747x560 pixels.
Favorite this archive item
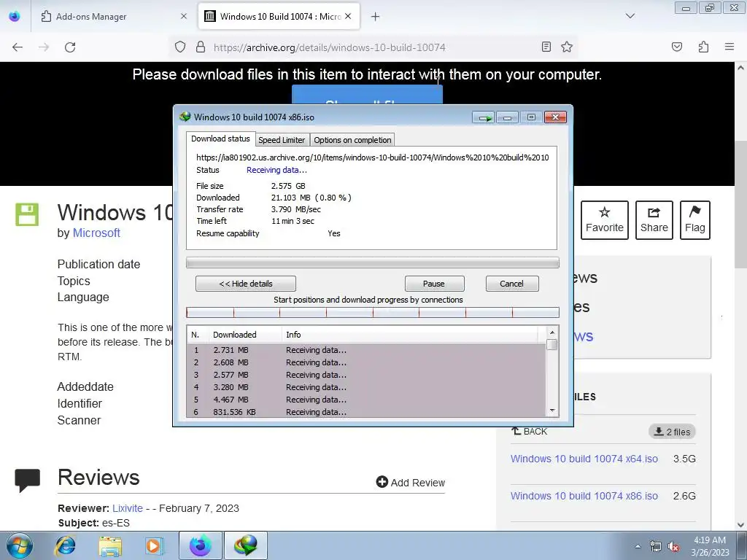click(605, 220)
